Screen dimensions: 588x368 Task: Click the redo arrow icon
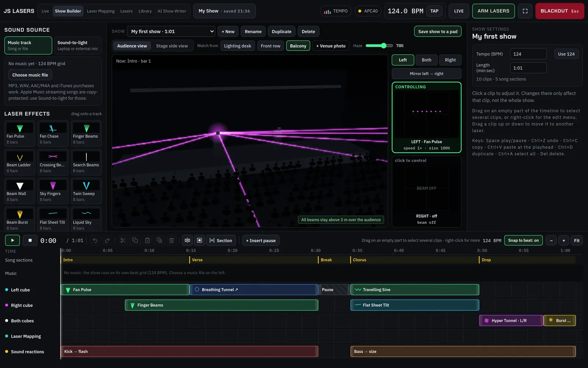[x=107, y=240]
